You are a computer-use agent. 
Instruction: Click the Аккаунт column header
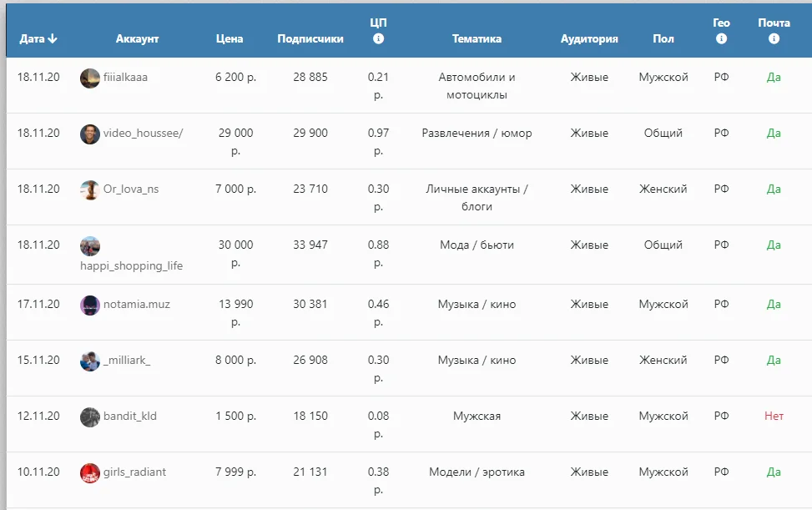(x=137, y=38)
